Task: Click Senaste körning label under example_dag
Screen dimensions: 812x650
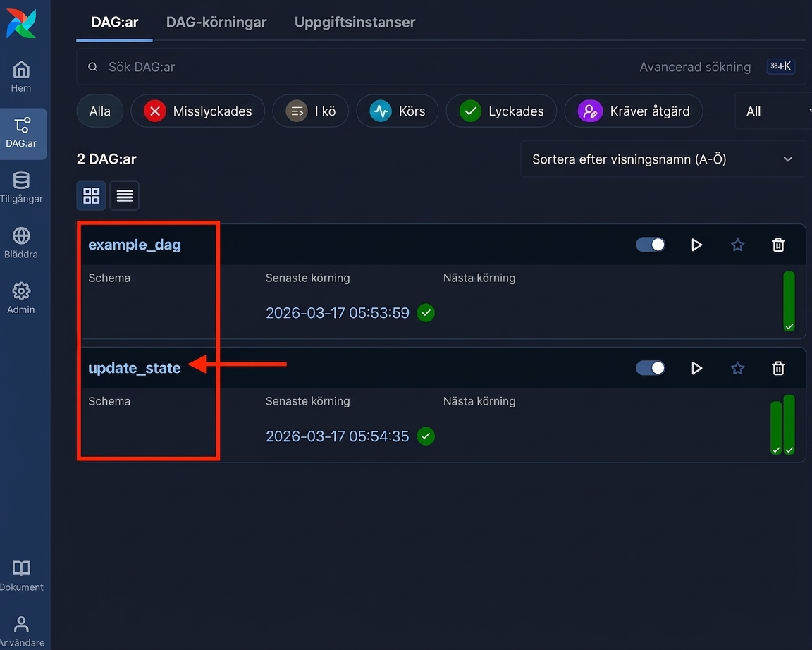Action: pyautogui.click(x=307, y=278)
